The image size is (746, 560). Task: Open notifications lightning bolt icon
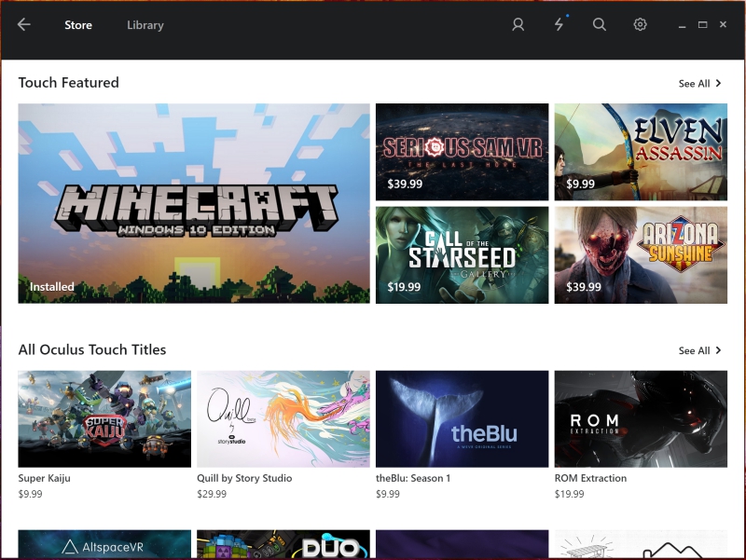[x=559, y=25]
